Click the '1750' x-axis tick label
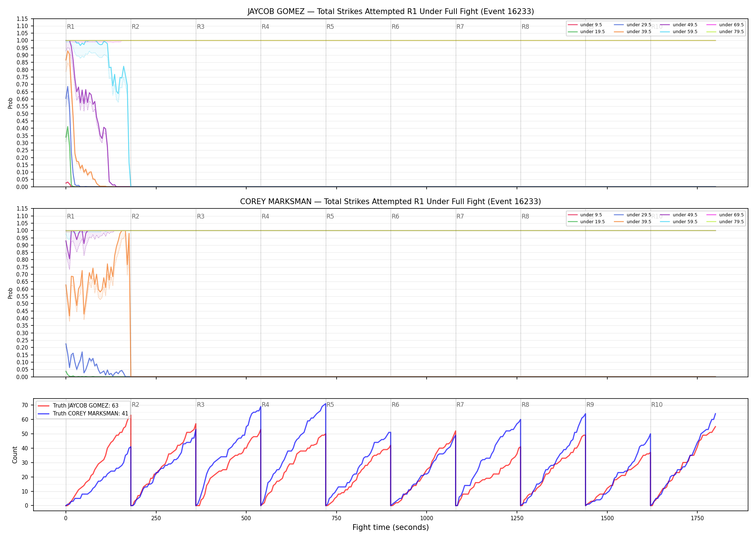Viewport: 756px width, 540px height. 697,518
